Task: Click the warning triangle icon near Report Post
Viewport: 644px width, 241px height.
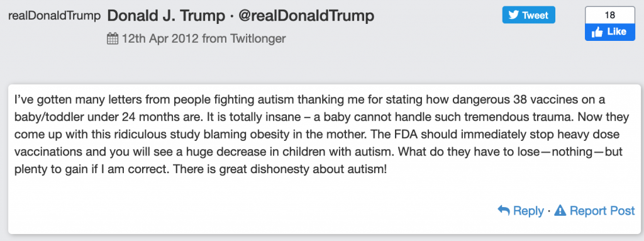Action: [x=560, y=210]
